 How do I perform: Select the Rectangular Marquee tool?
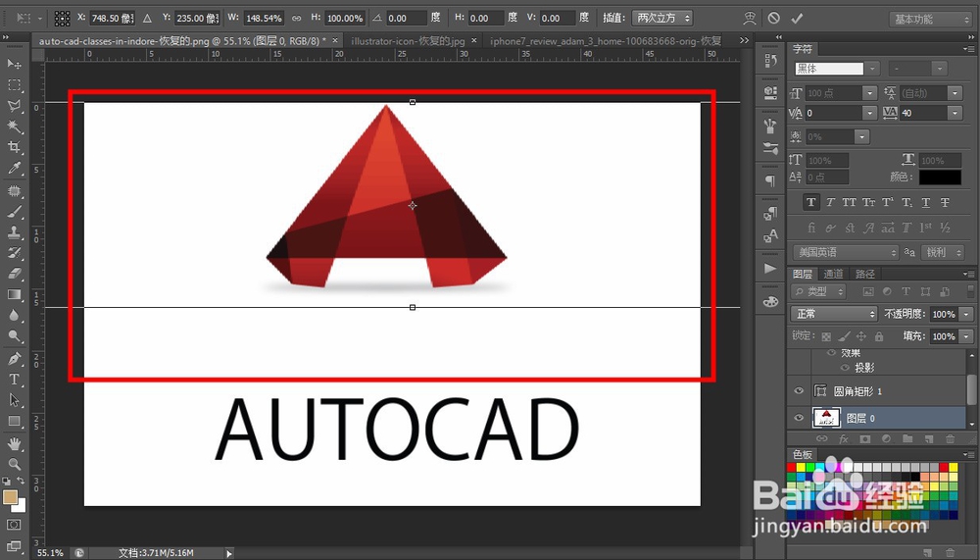(x=14, y=84)
